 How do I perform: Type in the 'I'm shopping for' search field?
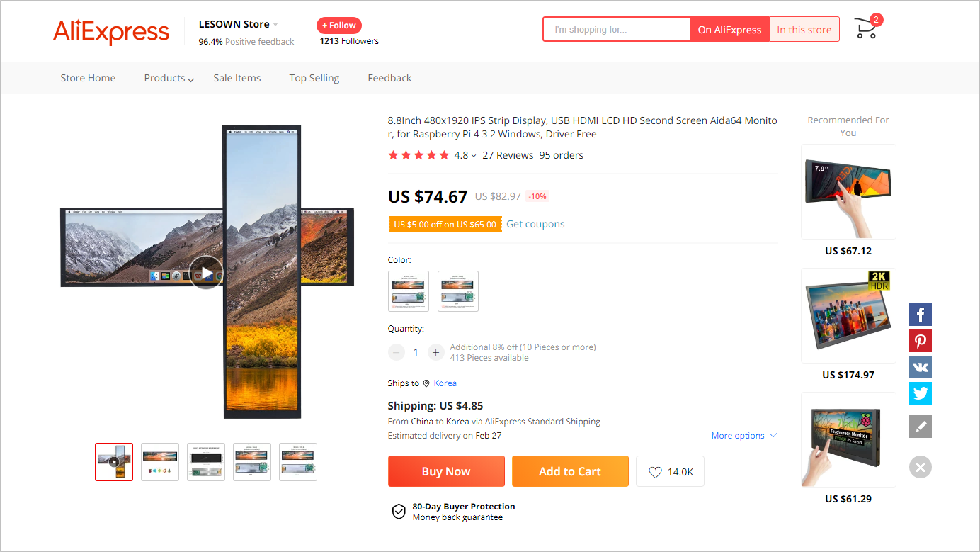616,30
